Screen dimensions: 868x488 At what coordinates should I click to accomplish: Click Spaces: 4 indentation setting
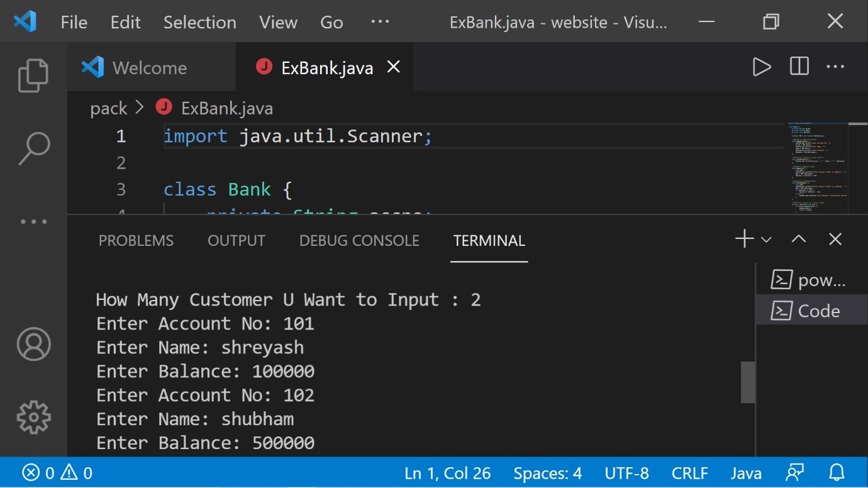click(x=547, y=472)
